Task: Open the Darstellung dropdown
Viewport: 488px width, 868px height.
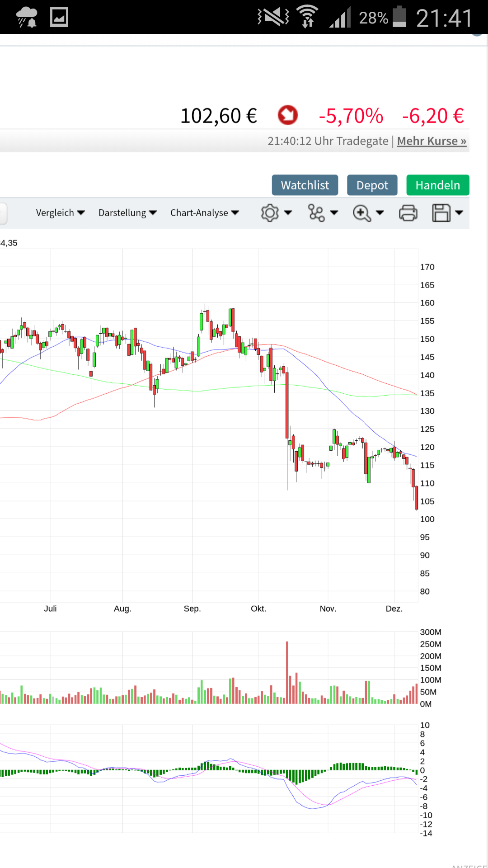Action: tap(127, 213)
